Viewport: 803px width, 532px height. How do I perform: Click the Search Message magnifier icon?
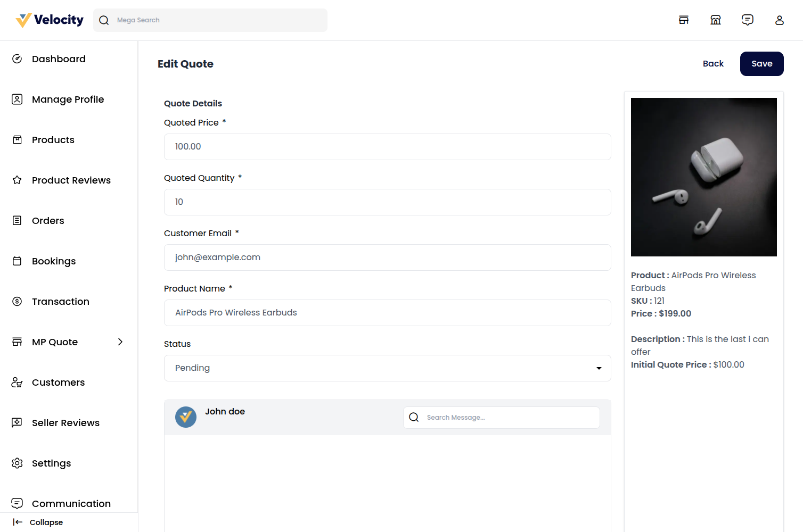coord(414,418)
